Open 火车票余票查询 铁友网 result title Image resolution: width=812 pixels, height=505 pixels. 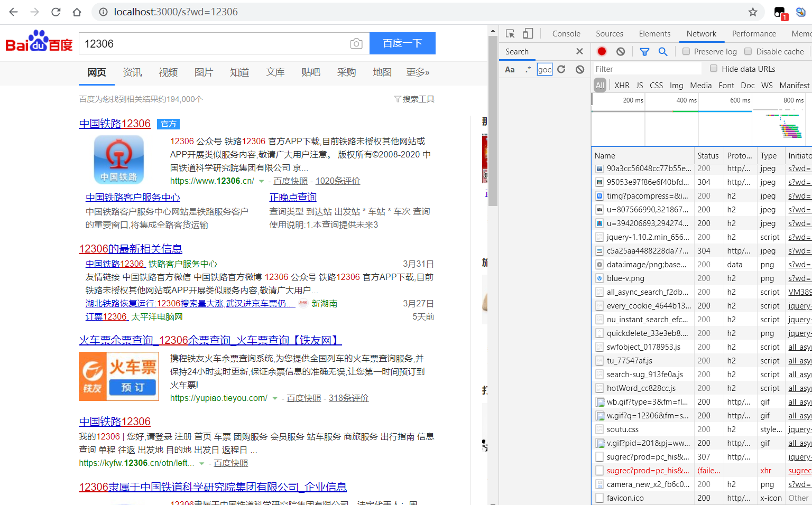[210, 340]
